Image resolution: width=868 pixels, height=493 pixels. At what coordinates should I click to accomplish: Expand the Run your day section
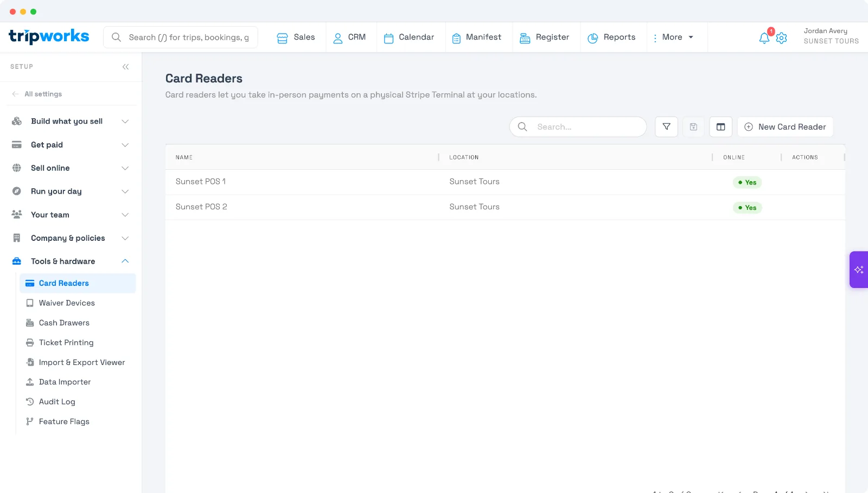tap(125, 191)
